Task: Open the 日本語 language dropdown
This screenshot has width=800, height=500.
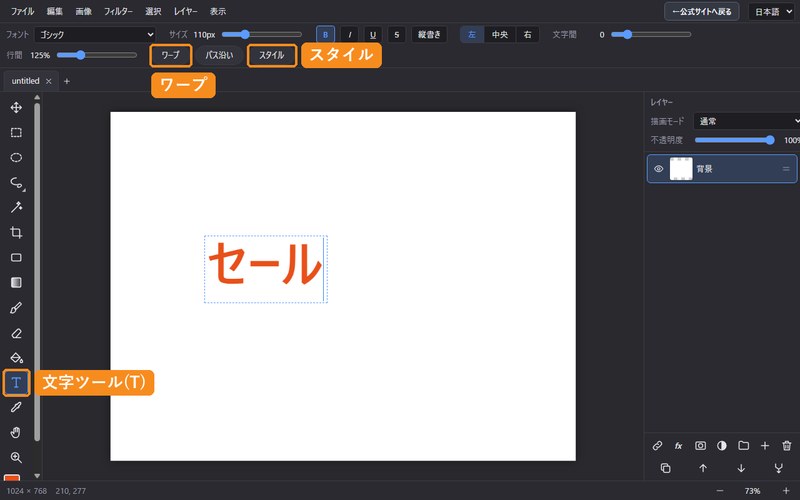Action: click(772, 11)
